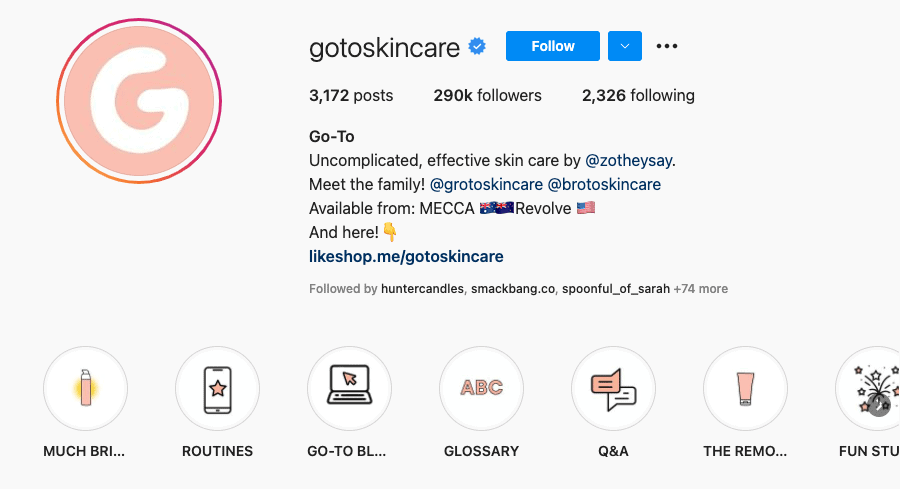View the 290k followers list

coord(487,96)
